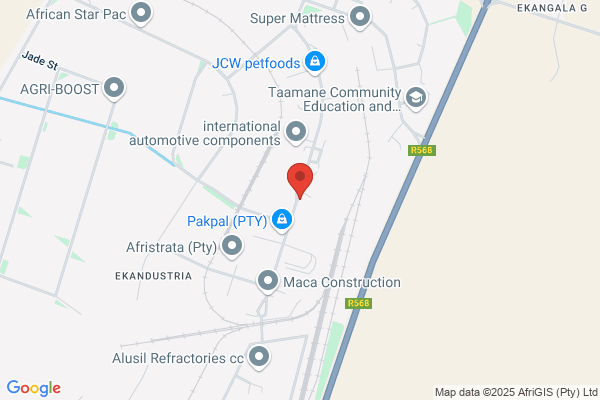
Task: Click the lower R568 road shield
Action: pyautogui.click(x=359, y=303)
